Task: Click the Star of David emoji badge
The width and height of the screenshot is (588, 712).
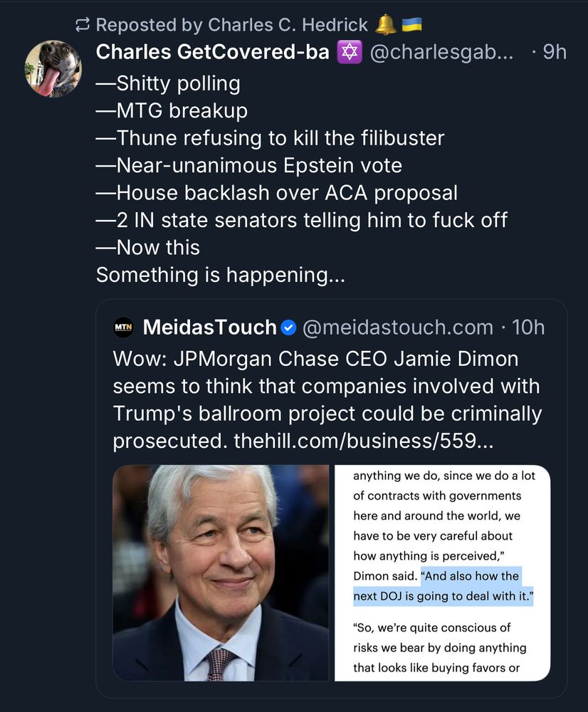Action: coord(351,52)
